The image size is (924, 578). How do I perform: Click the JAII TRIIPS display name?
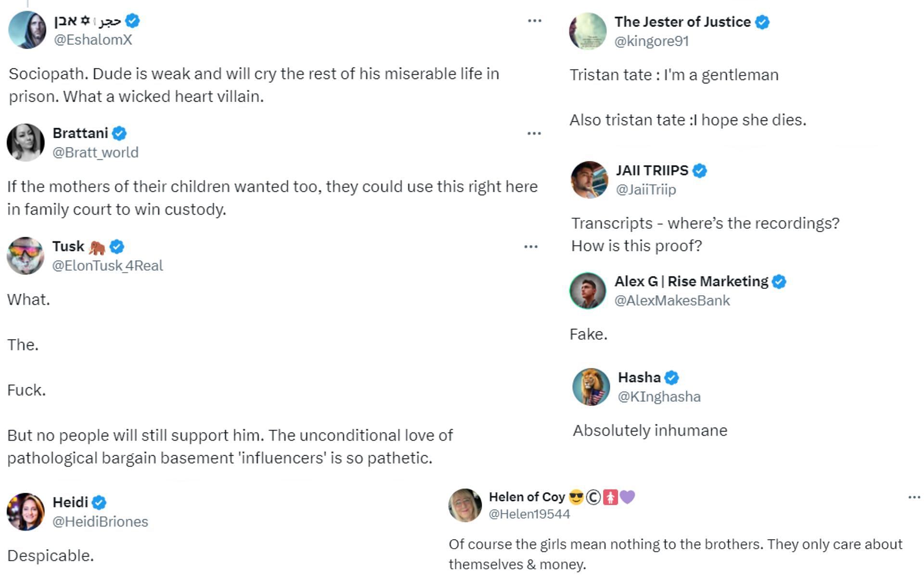point(652,171)
